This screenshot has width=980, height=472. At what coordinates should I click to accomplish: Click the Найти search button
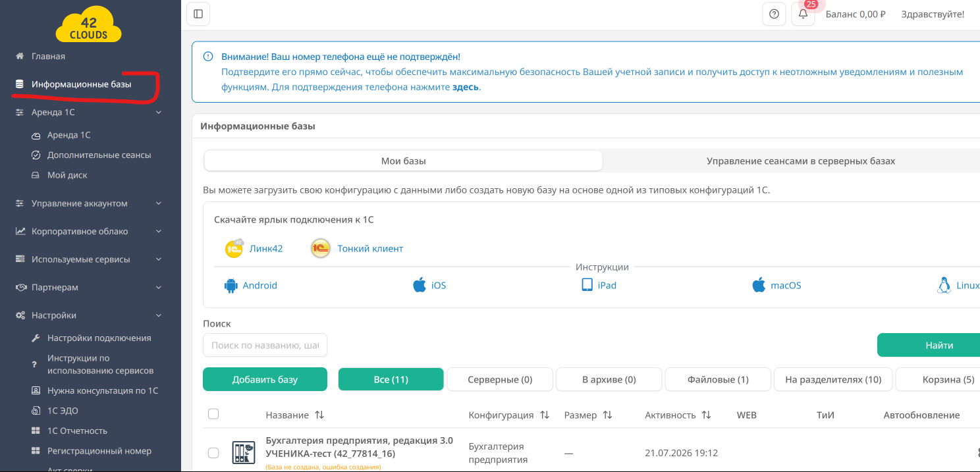(x=929, y=345)
